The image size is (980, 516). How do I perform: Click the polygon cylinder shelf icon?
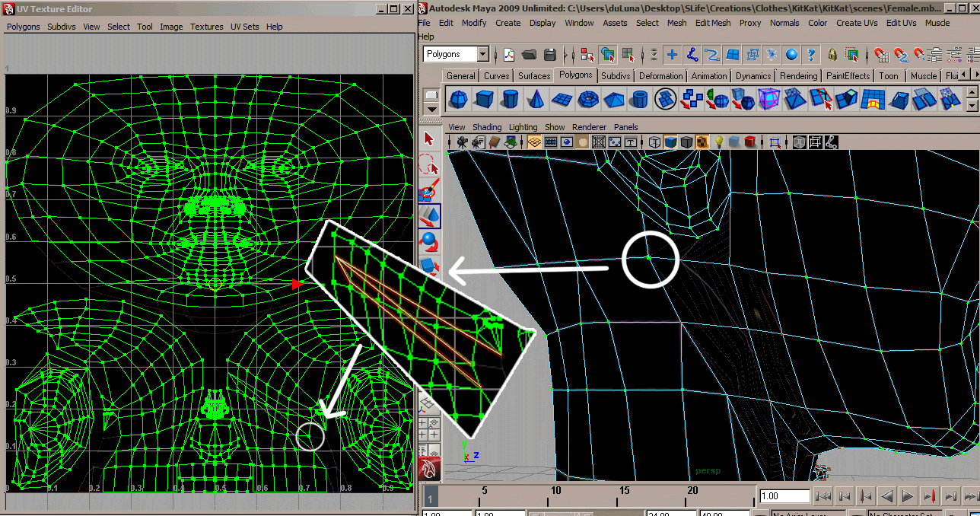(510, 99)
